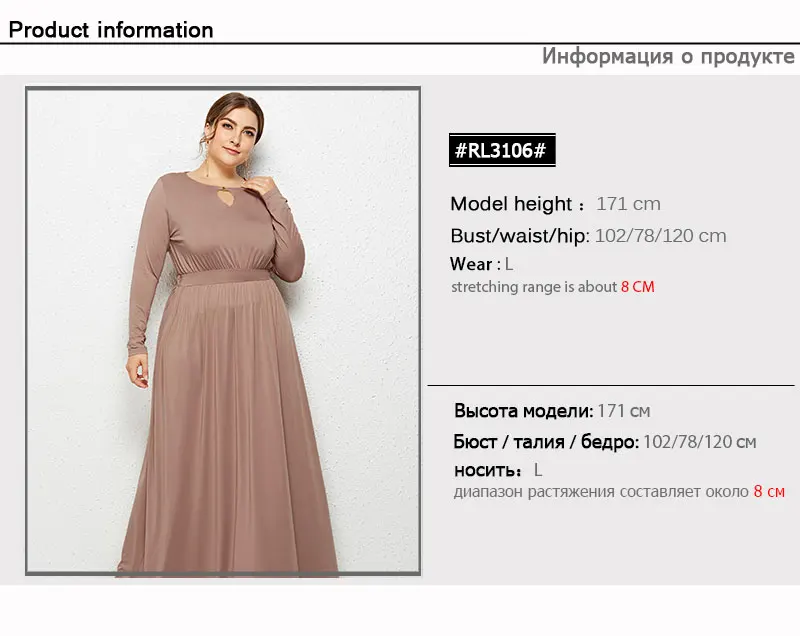Select the 102/78/120 cm measurement value
The image size is (800, 636).
pos(660,236)
